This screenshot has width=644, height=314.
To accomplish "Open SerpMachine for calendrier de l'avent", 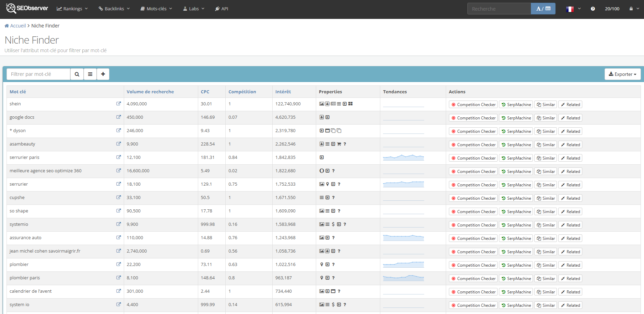I will pos(516,292).
